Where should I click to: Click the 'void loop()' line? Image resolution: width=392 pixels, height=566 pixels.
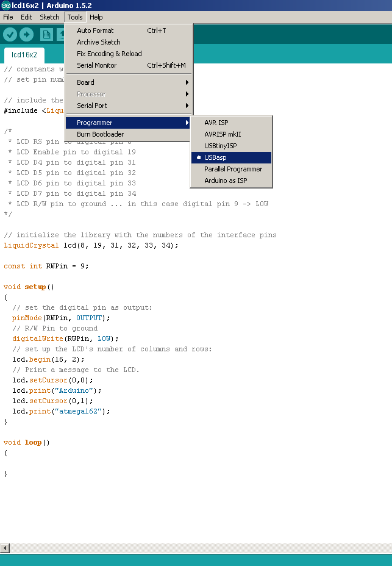(27, 443)
